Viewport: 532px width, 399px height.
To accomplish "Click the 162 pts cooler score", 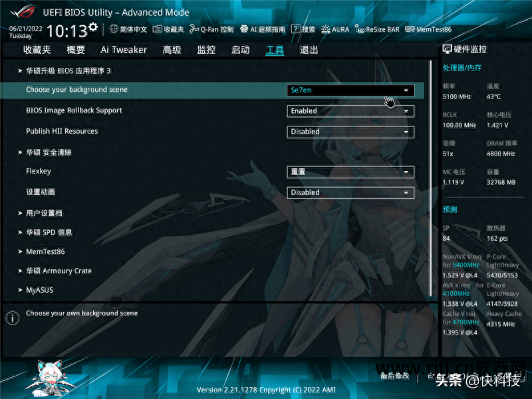I will coord(497,239).
